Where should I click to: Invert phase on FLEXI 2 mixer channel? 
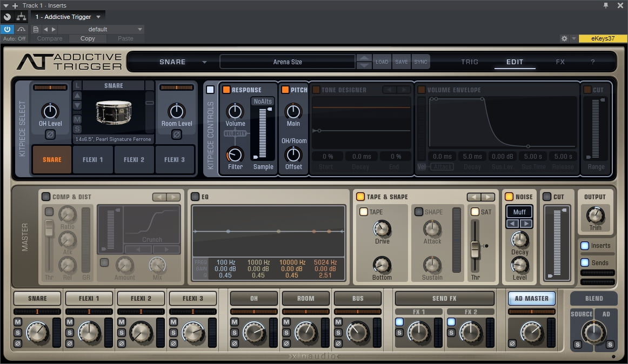(122, 343)
